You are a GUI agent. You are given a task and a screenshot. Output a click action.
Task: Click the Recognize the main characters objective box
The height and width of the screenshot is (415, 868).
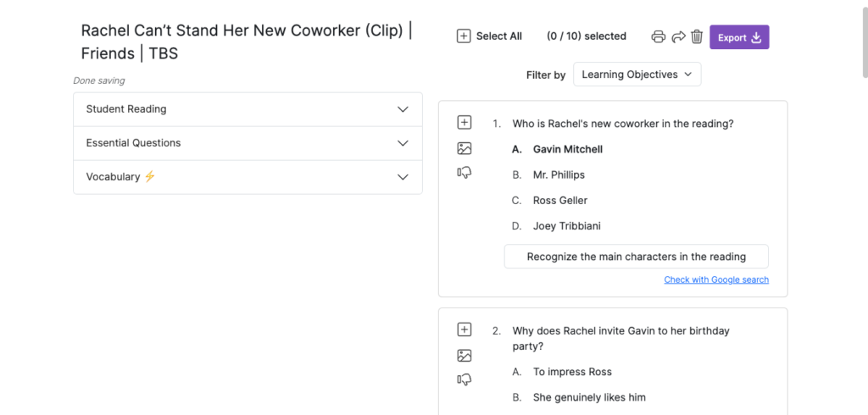point(636,257)
